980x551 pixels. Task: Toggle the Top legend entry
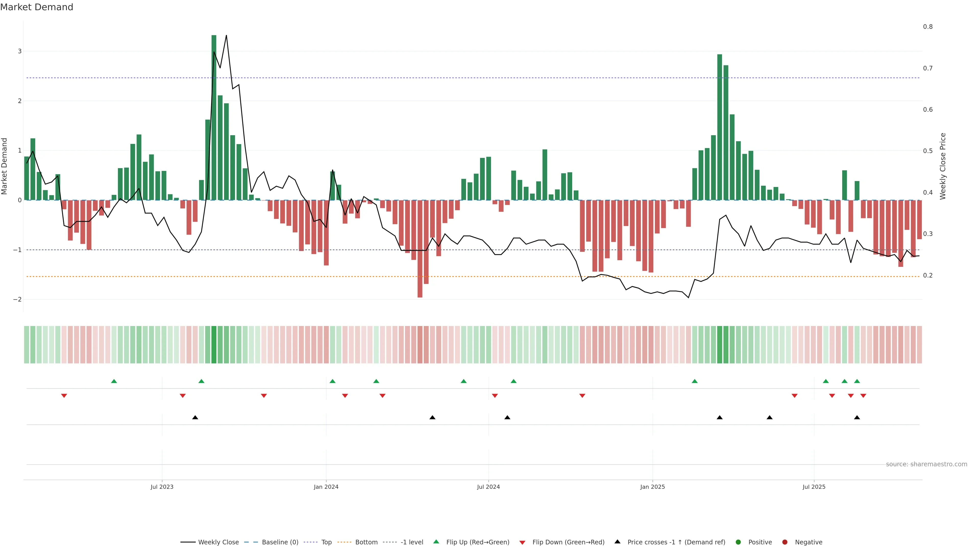(326, 542)
